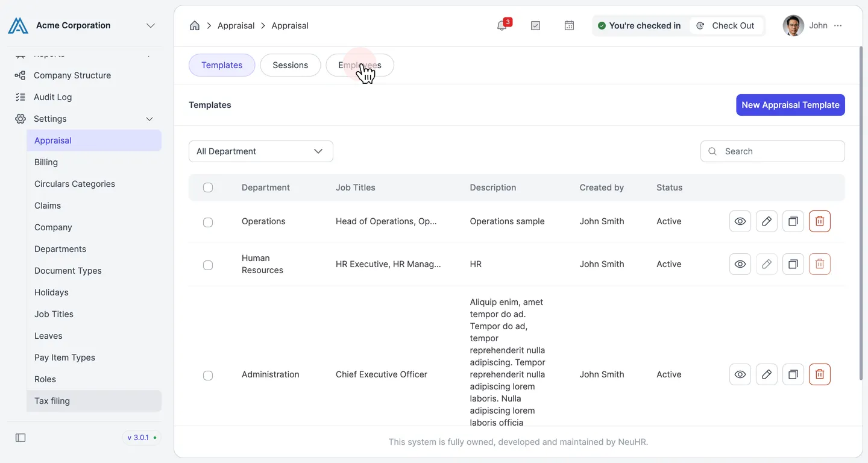Image resolution: width=868 pixels, height=463 pixels.
Task: Go to home via breadcrumb house icon
Action: 195,26
